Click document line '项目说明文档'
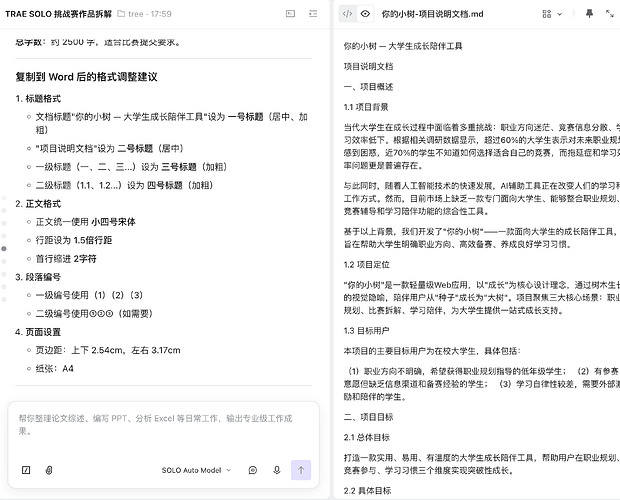Image resolution: width=620 pixels, height=500 pixels. click(x=369, y=66)
